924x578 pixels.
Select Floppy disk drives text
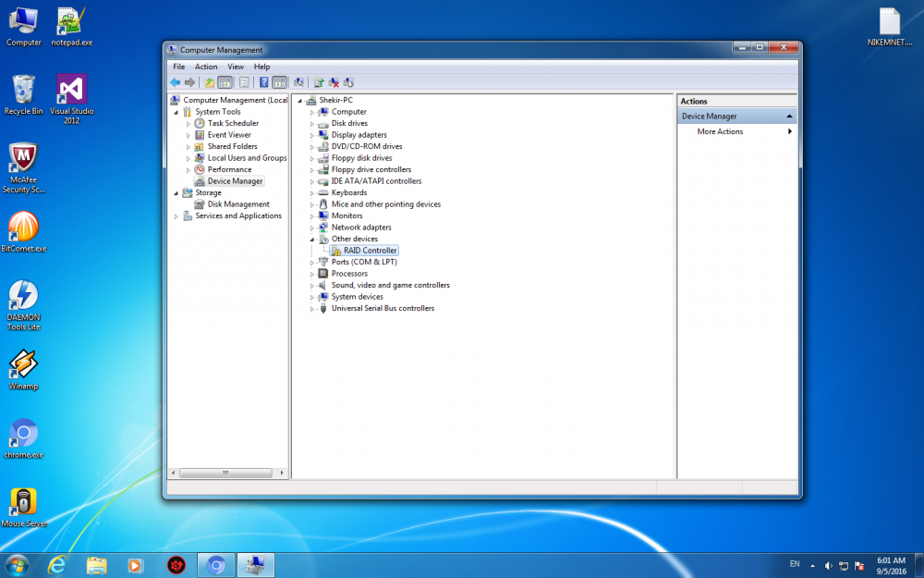tap(361, 158)
